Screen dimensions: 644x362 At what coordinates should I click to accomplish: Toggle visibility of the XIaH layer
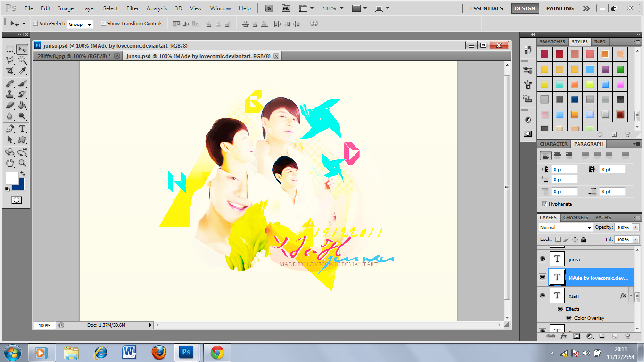tap(542, 296)
